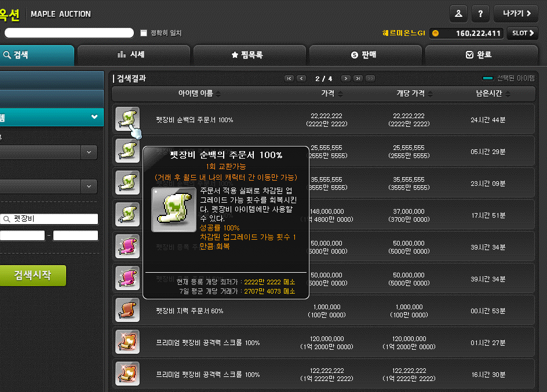
Task: Go to the next results page
Action: [346, 78]
